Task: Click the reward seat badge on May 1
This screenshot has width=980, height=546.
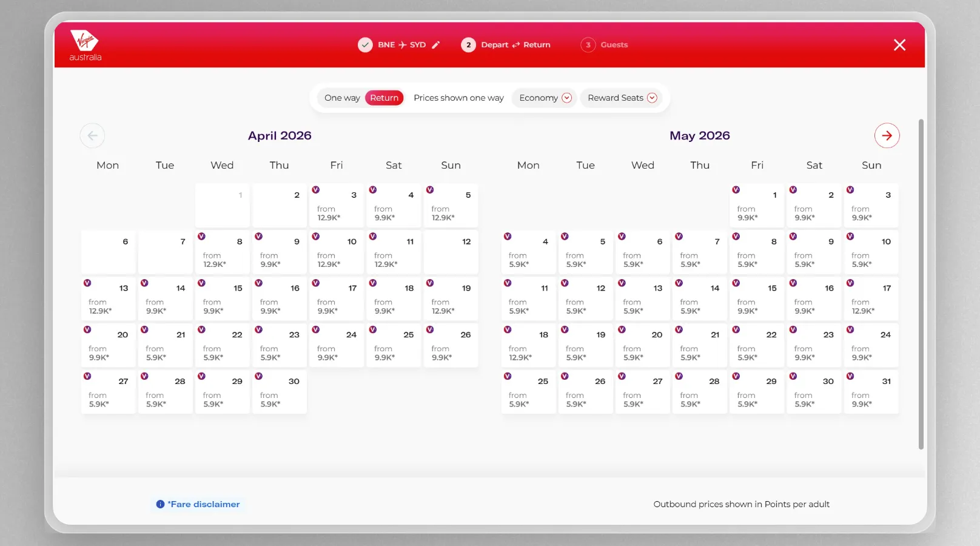Action: pos(736,190)
